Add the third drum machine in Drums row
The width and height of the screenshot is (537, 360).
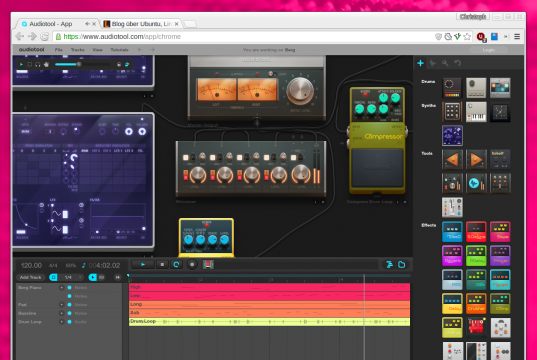tap(500, 88)
